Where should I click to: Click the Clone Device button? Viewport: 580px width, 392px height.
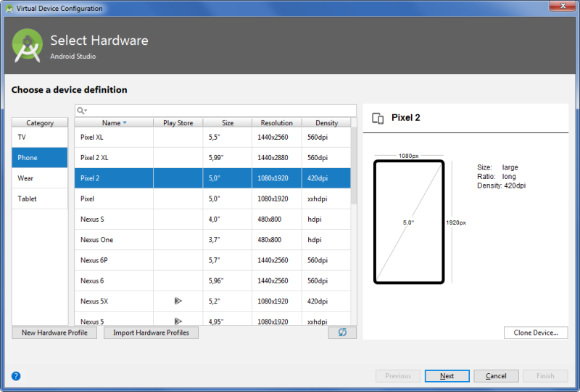point(536,333)
